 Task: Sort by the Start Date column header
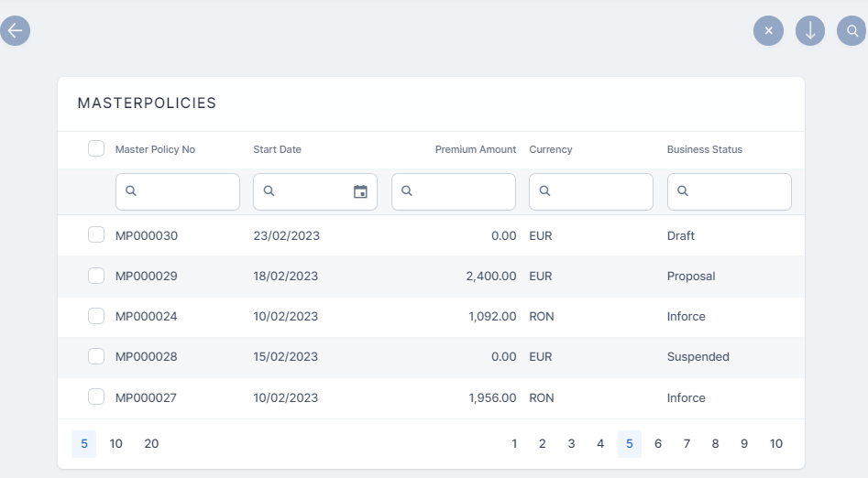pyautogui.click(x=277, y=149)
